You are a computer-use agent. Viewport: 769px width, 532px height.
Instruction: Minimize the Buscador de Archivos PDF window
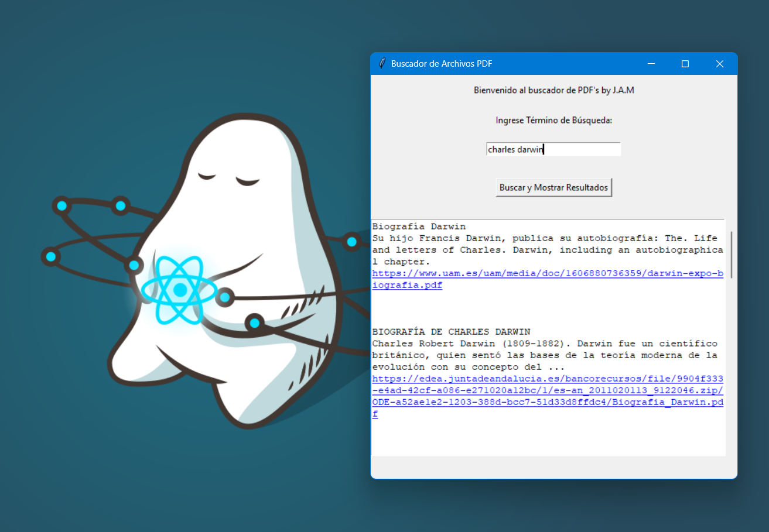[x=651, y=64]
